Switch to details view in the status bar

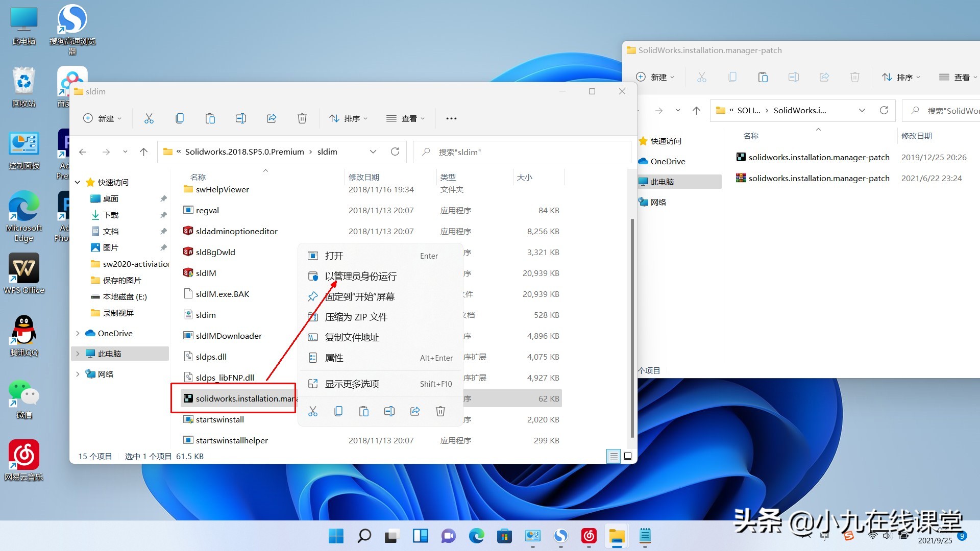[x=613, y=456]
